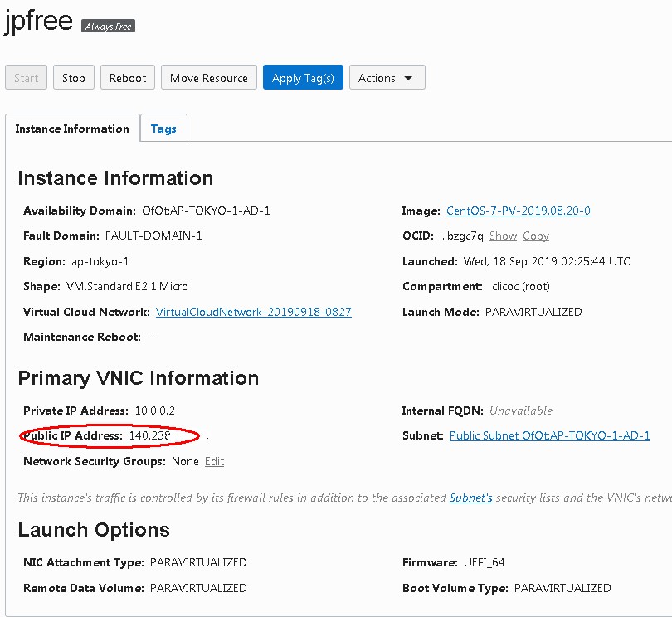Click the greyed-out Start button
Screen dimensions: 672x617
(x=27, y=78)
